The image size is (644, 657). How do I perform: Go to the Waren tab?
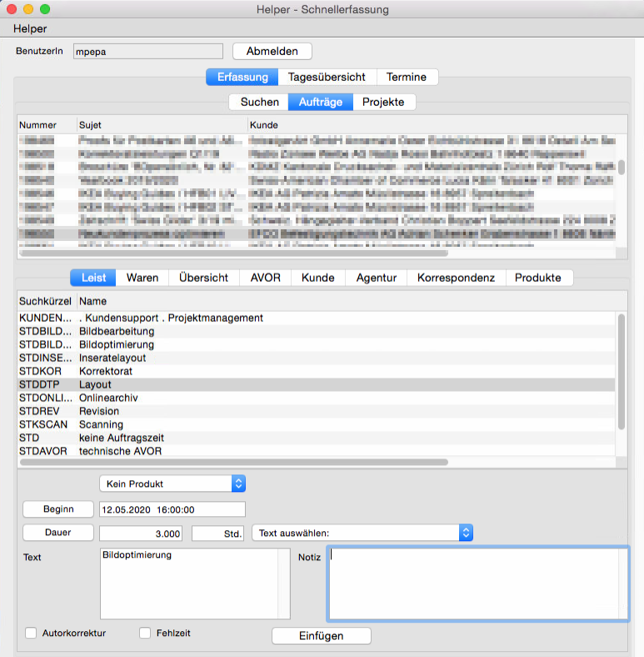142,278
